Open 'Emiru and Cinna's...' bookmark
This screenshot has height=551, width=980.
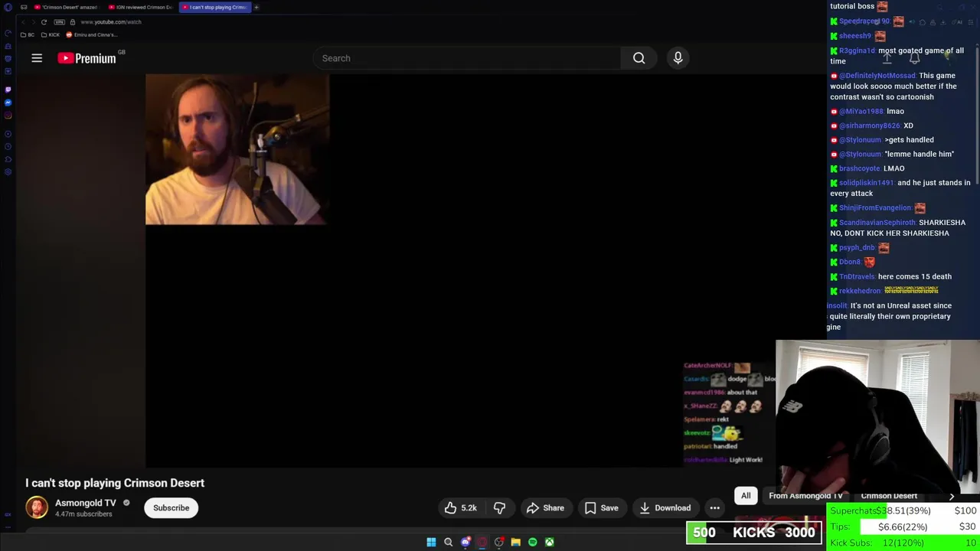pyautogui.click(x=91, y=34)
